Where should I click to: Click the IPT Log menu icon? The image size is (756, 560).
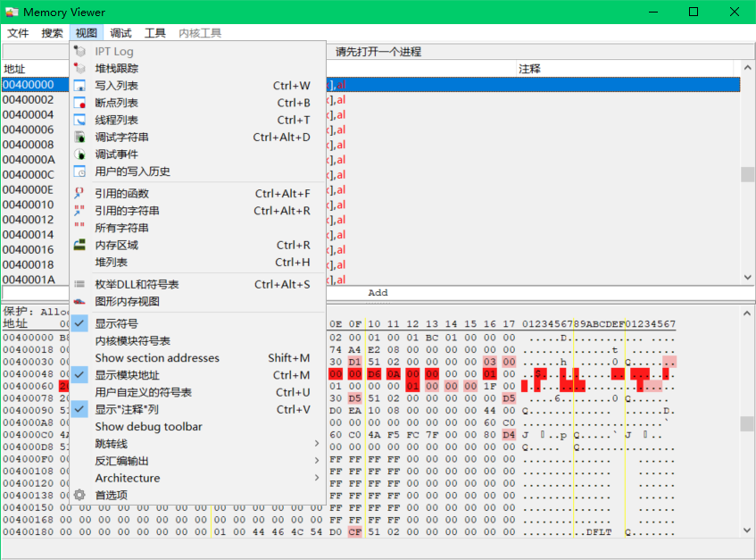tap(80, 51)
